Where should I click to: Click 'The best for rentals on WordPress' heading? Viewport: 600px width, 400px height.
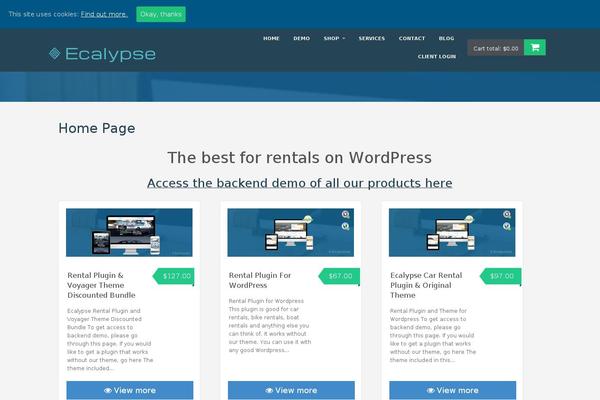[x=300, y=158]
